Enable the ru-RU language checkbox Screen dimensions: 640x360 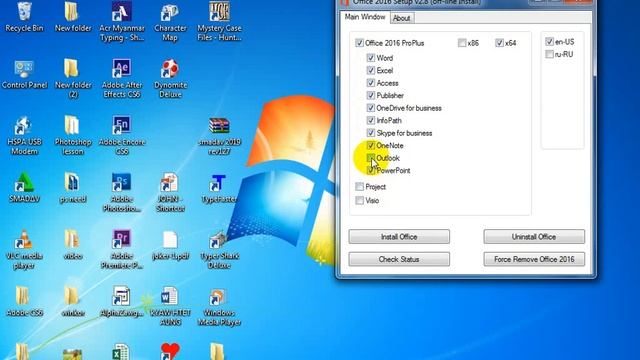549,54
